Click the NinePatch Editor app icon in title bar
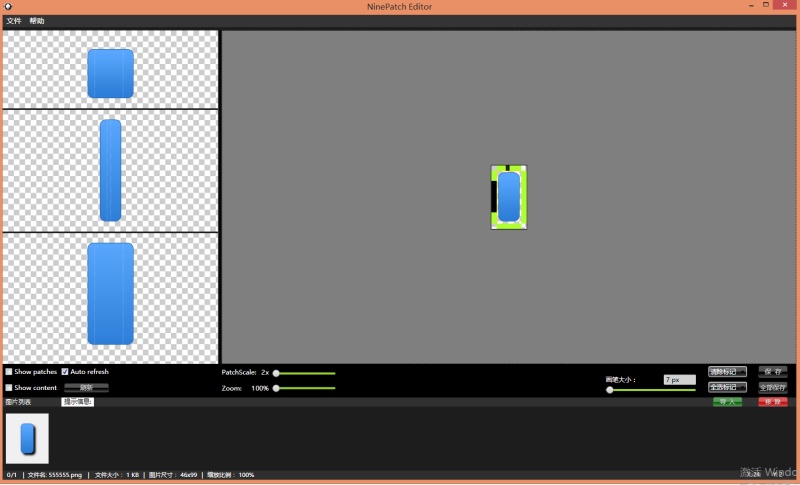This screenshot has height=485, width=800. (x=8, y=7)
